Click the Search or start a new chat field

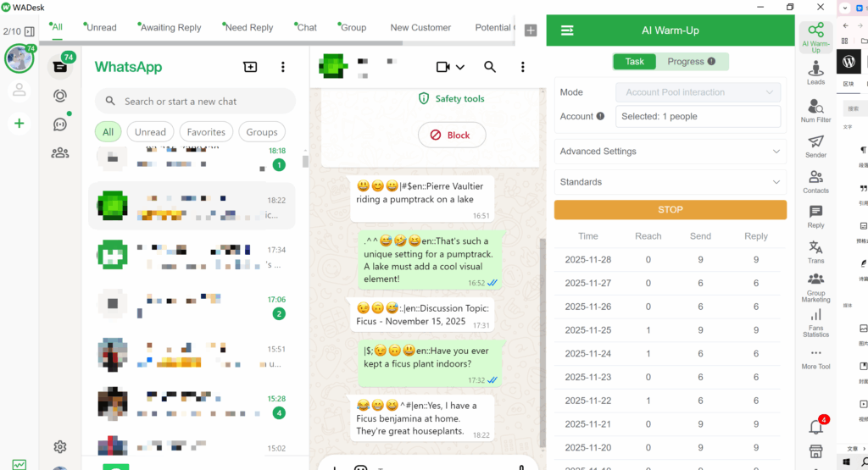[203, 102]
